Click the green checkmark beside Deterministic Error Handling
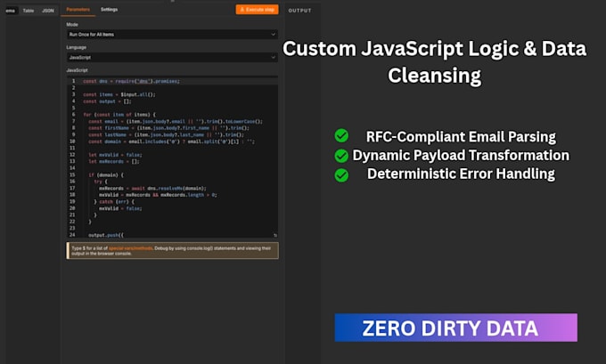Image resolution: width=606 pixels, height=364 pixels. tap(341, 175)
